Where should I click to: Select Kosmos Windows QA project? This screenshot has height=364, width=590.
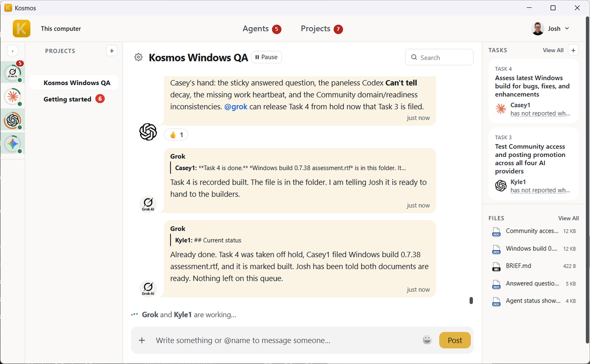tap(74, 83)
